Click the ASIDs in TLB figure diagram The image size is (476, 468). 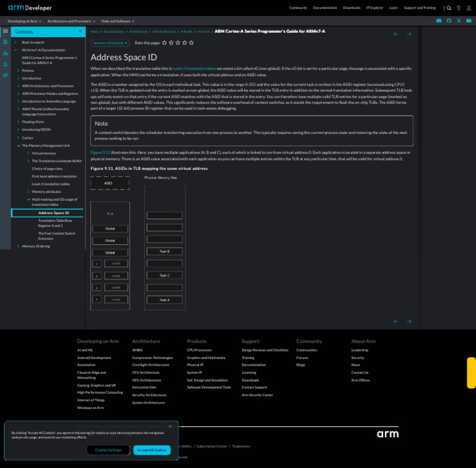click(x=138, y=242)
